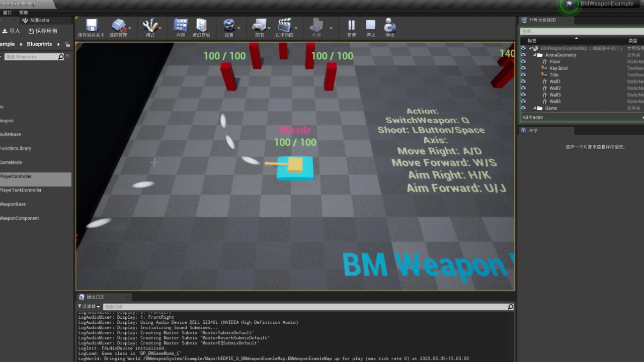Open the Content (内容) browser icon
The width and height of the screenshot is (644, 362).
click(181, 25)
